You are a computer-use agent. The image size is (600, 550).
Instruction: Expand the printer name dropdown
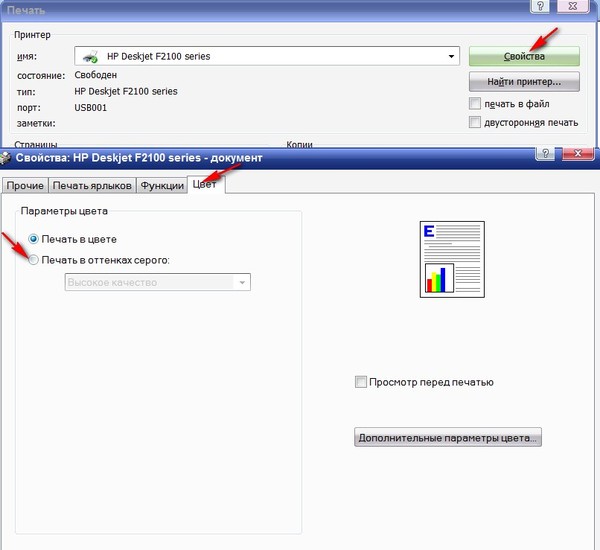click(452, 56)
